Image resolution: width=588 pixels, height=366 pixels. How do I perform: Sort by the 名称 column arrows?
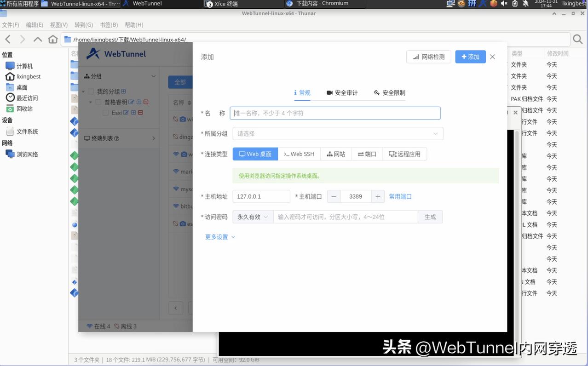(x=189, y=103)
